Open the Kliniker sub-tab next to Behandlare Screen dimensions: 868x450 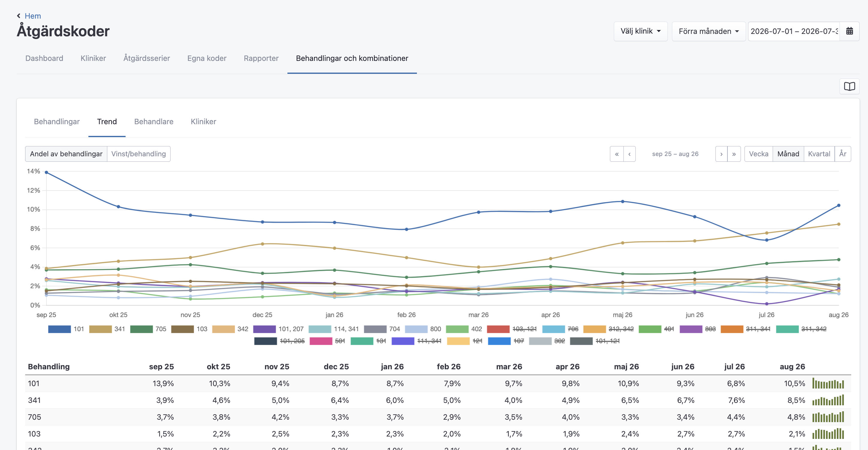tap(204, 121)
